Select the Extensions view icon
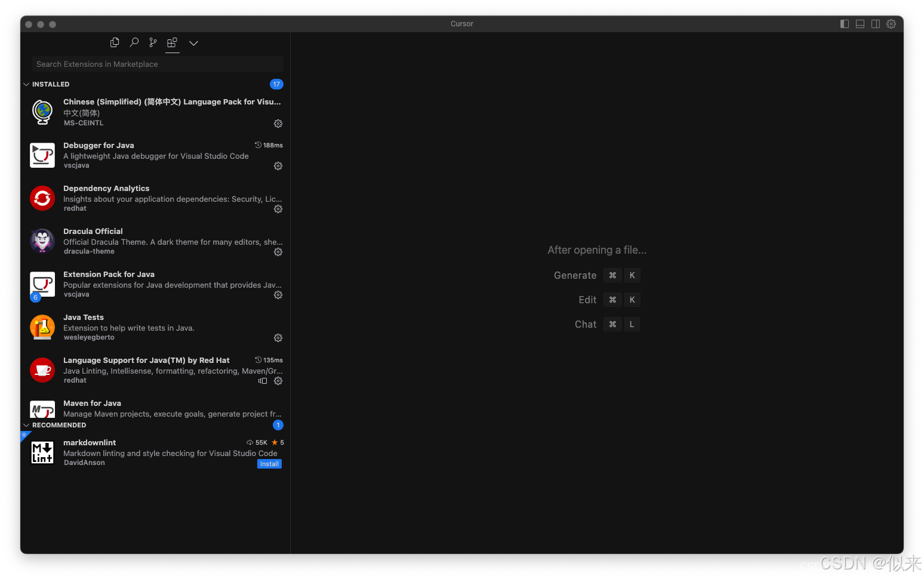The height and width of the screenshot is (579, 924). 173,42
